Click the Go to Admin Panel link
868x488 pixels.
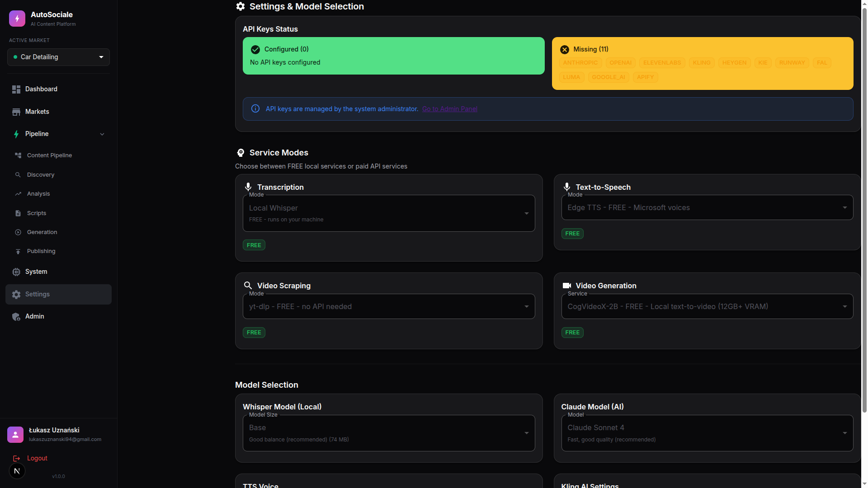pos(449,108)
